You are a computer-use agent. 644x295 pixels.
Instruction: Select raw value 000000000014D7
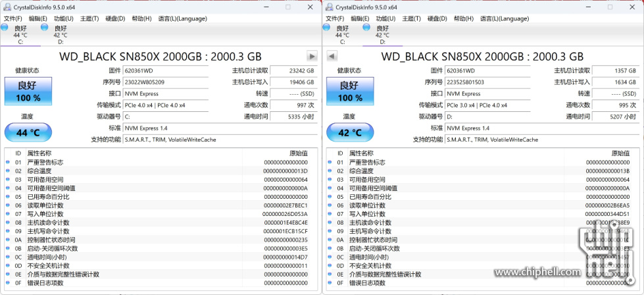point(285,257)
